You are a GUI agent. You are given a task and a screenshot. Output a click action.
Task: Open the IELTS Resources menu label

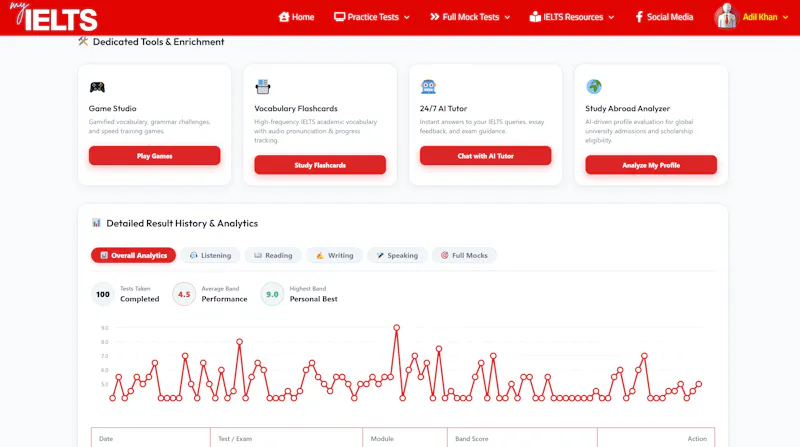pos(573,17)
